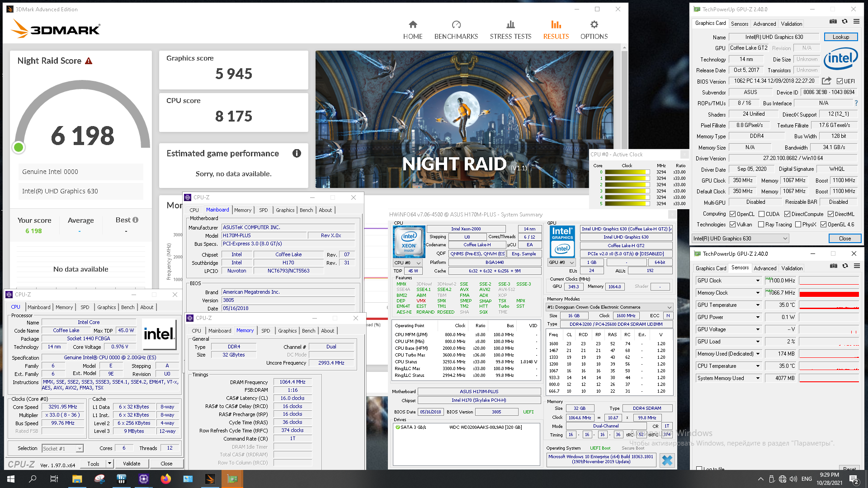This screenshot has width=868, height=488.
Task: Open the Stress Tests menu in 3DMark
Action: click(x=510, y=30)
